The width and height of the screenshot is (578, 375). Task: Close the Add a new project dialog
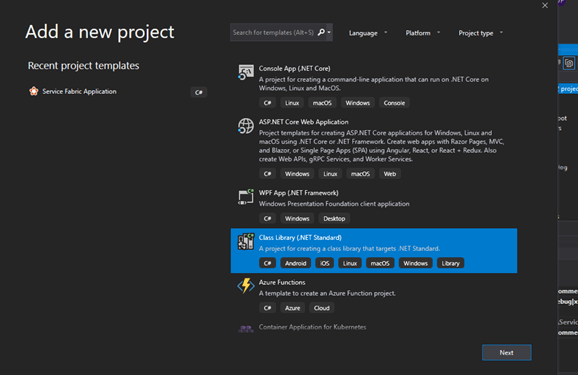coord(545,6)
